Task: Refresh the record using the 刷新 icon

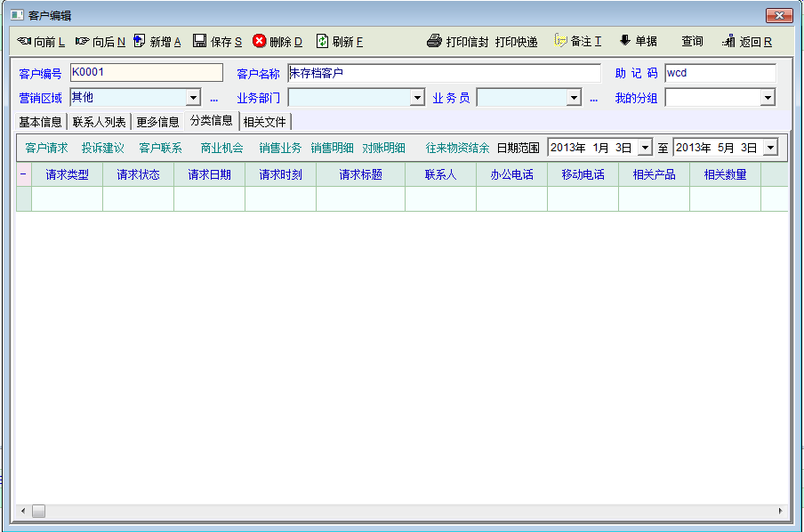Action: coord(323,41)
